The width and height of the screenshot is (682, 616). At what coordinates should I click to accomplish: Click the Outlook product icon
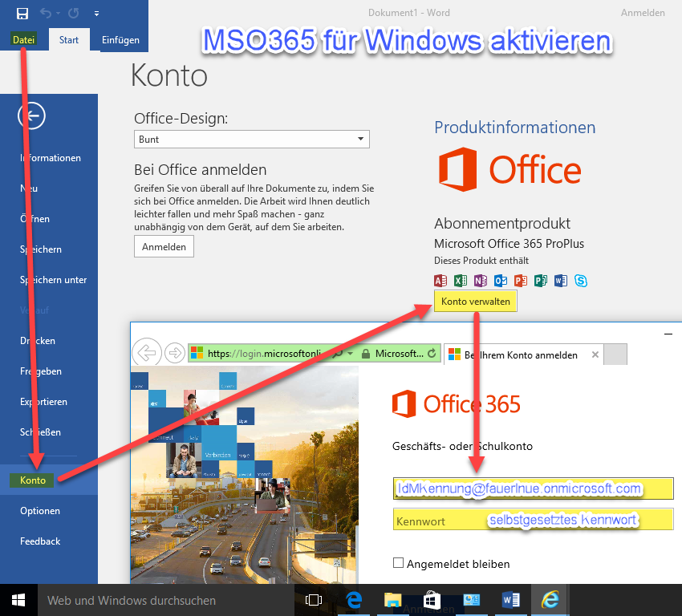click(x=501, y=281)
